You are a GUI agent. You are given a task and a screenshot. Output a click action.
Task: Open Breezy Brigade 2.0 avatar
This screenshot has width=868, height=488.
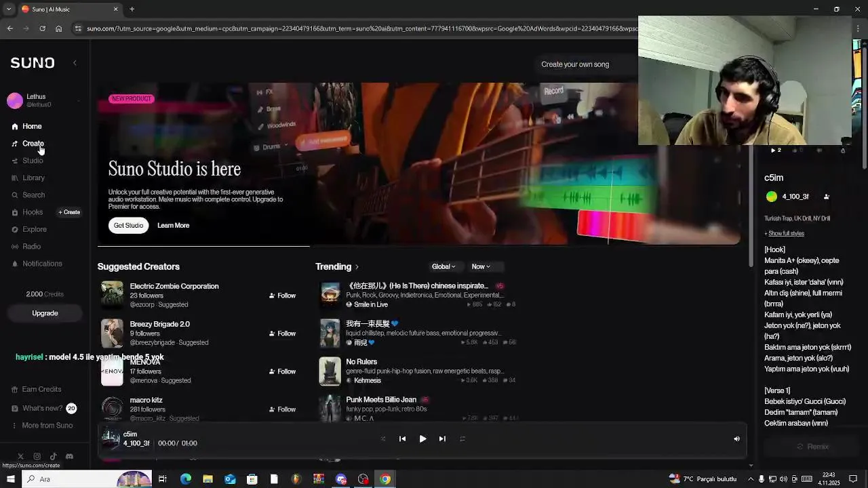point(112,333)
